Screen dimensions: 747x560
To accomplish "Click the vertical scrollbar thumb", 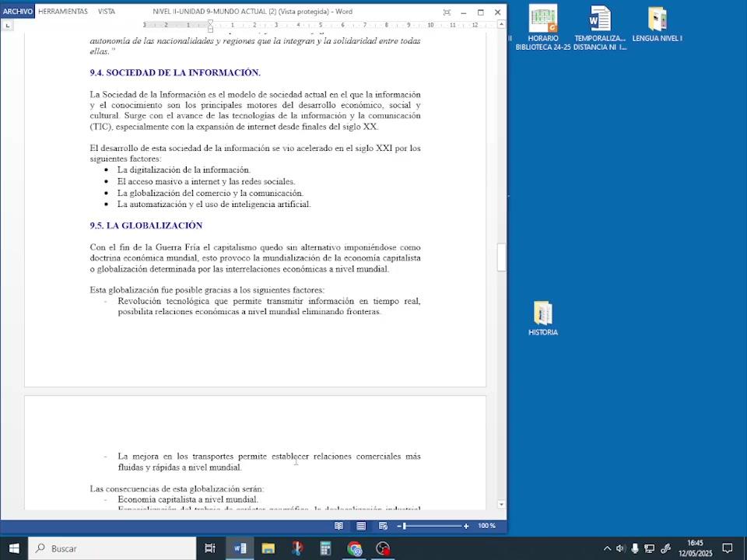I will click(x=501, y=257).
